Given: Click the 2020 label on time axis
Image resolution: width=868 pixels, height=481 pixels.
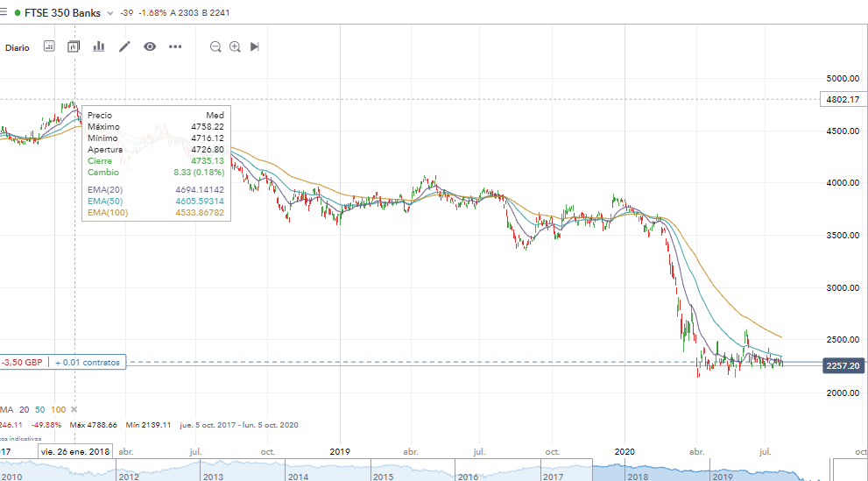Looking at the screenshot, I should [x=625, y=452].
